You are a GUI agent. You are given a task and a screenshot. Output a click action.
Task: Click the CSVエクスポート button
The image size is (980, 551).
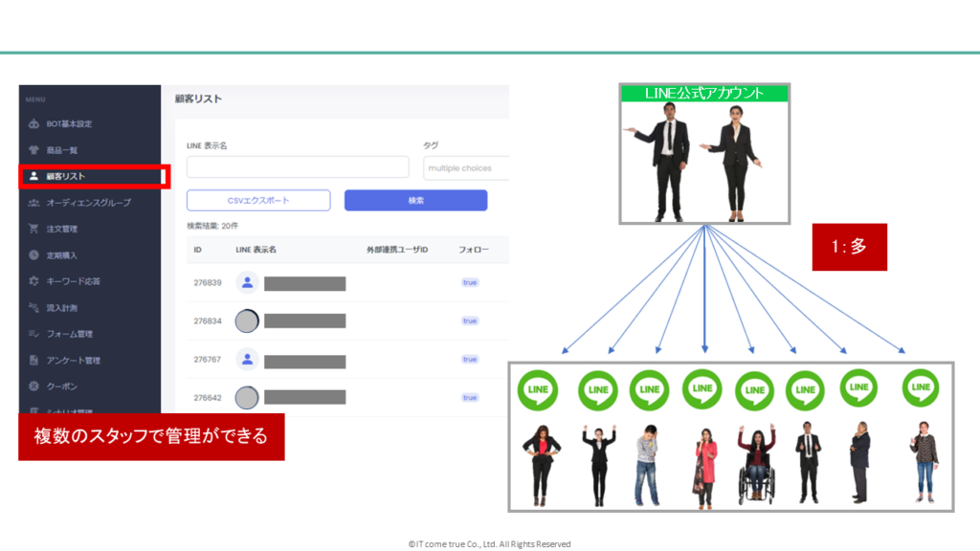pos(258,201)
